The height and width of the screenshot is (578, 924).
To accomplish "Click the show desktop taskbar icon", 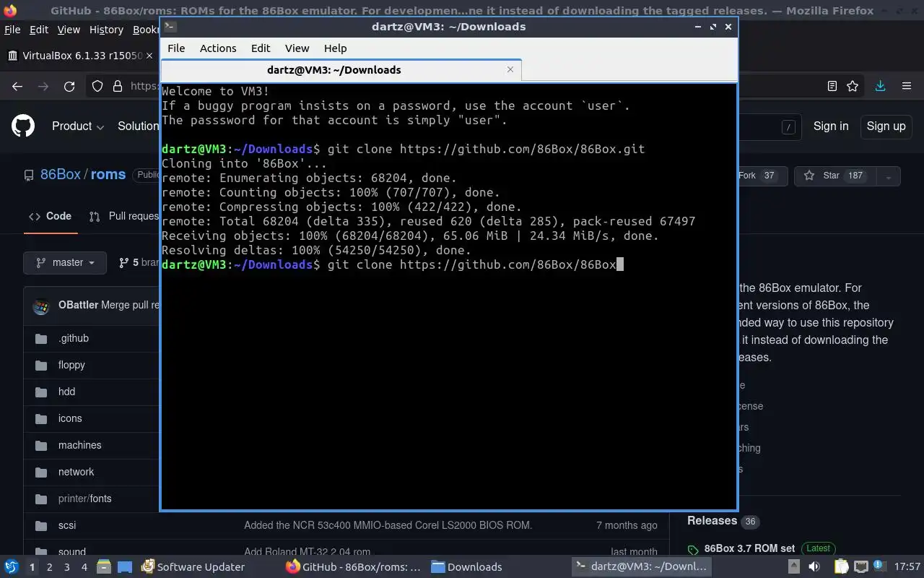I will pyautogui.click(x=125, y=566).
